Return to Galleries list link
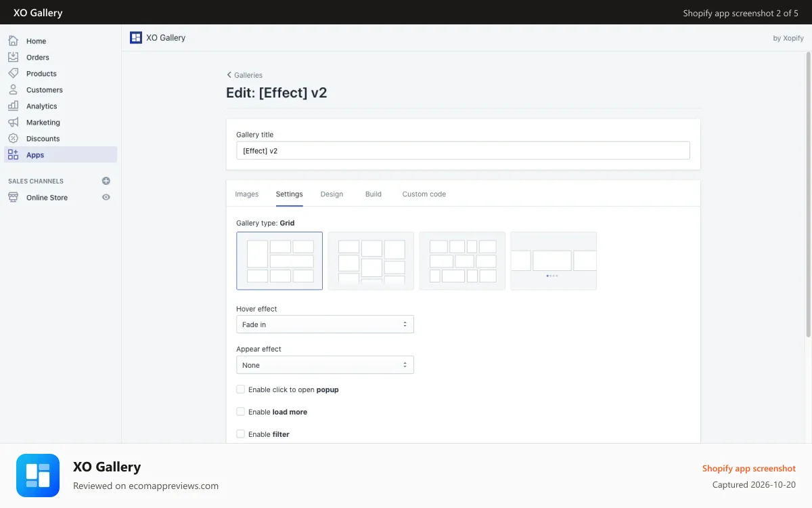Image resolution: width=812 pixels, height=508 pixels. point(248,75)
